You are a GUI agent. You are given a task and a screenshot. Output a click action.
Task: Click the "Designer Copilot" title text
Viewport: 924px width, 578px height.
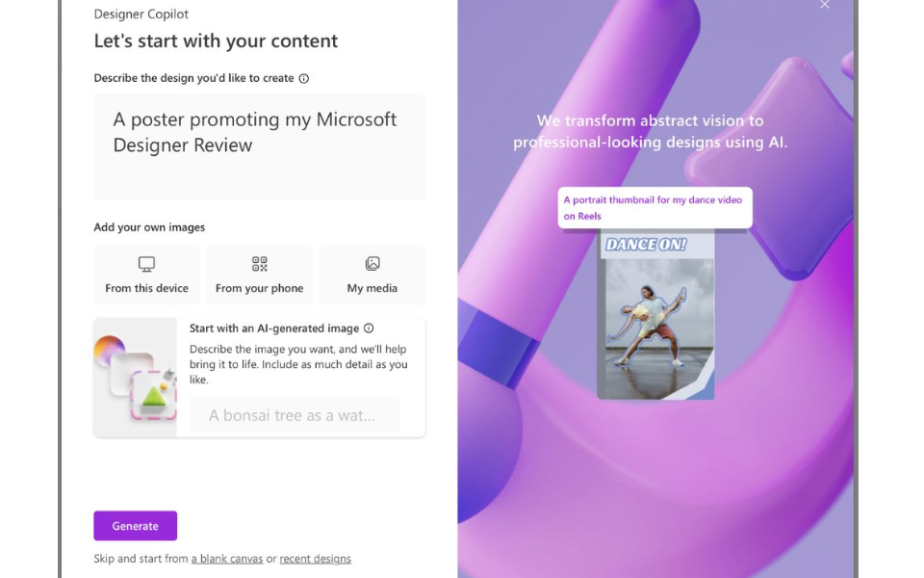(x=140, y=14)
